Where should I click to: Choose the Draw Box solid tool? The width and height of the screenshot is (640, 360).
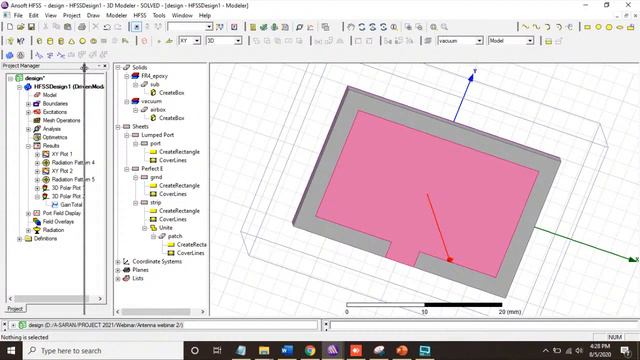point(39,41)
